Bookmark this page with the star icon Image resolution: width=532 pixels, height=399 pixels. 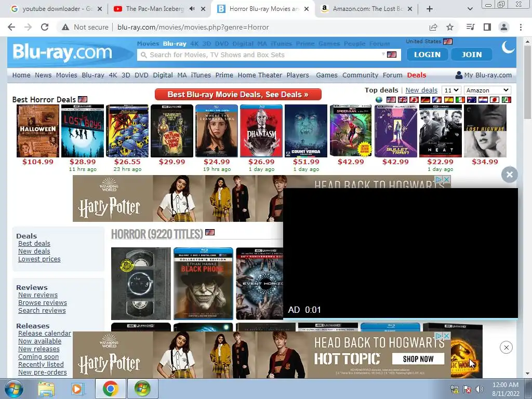[x=450, y=27]
